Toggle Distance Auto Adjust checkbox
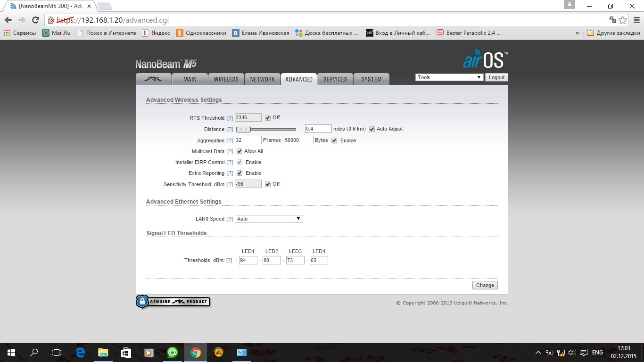Screen dimensions: 644x362 (372, 129)
